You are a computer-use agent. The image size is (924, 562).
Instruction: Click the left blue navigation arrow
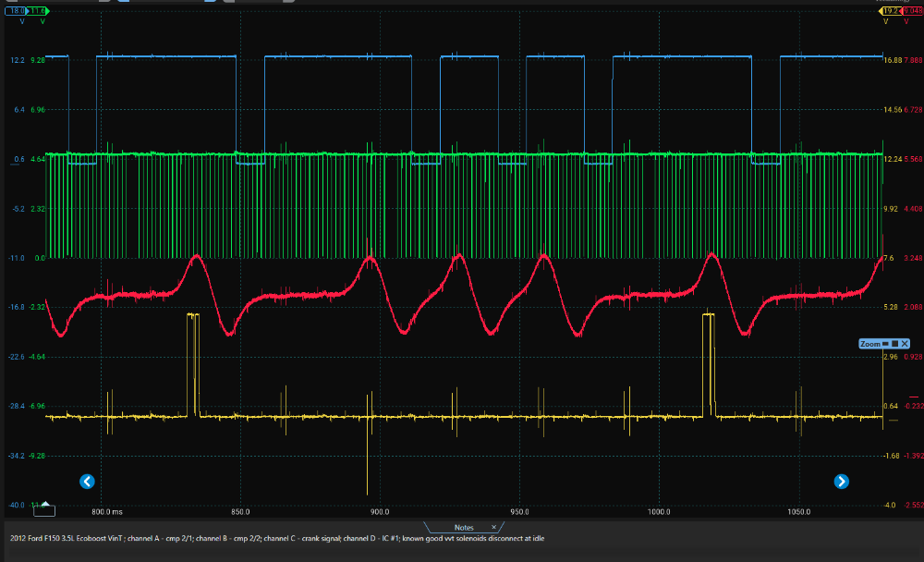point(87,481)
